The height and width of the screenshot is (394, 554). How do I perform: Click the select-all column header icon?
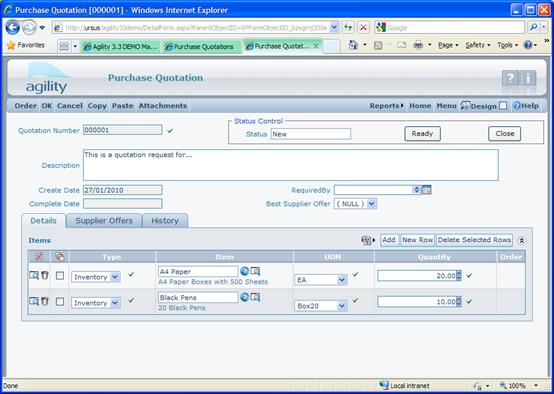click(x=60, y=257)
